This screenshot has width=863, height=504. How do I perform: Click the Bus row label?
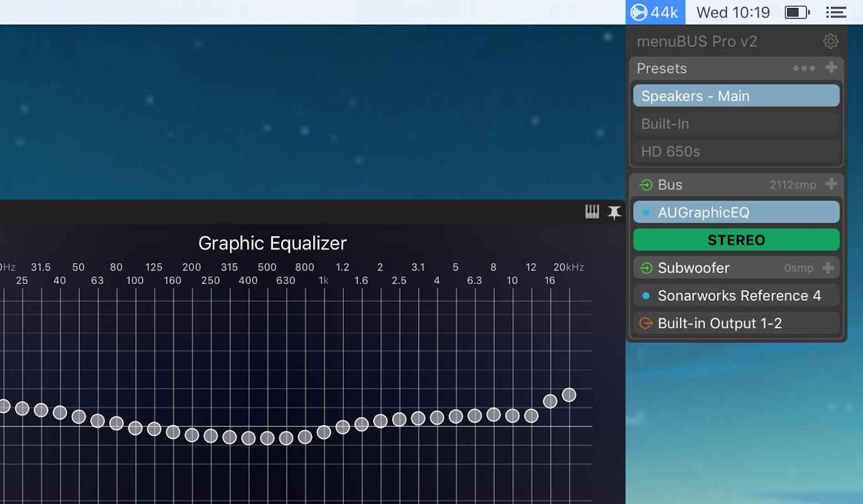[x=670, y=184]
